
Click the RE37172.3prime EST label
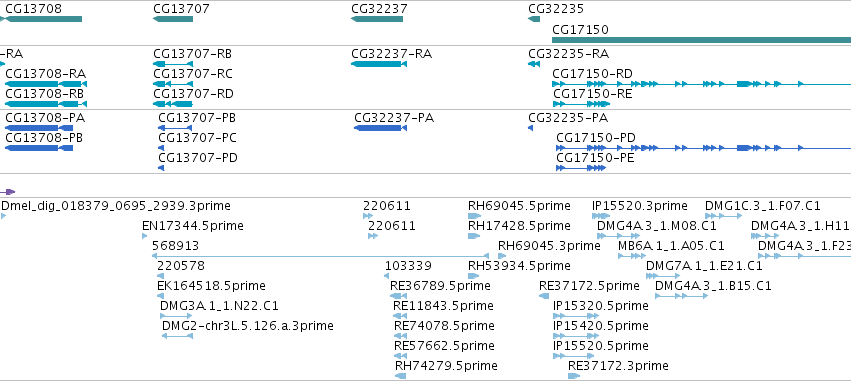[618, 366]
